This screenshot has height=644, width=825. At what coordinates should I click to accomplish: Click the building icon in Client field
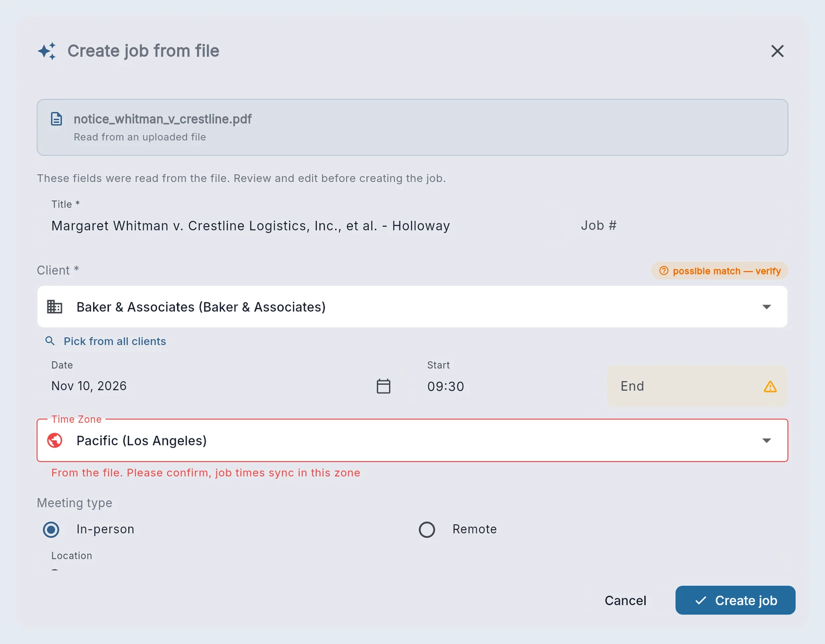coord(55,307)
